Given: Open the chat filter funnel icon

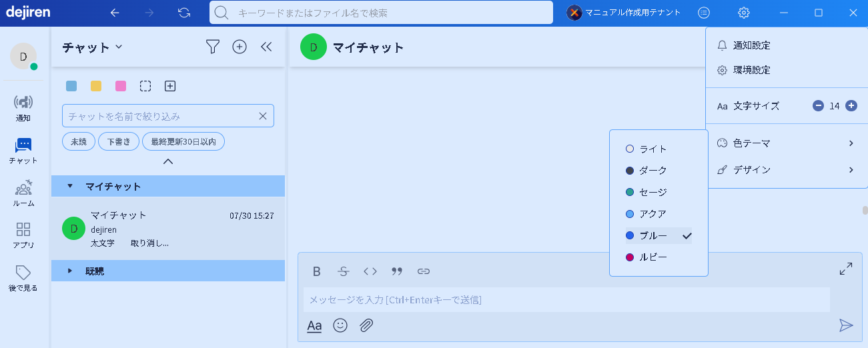Looking at the screenshot, I should tap(213, 47).
